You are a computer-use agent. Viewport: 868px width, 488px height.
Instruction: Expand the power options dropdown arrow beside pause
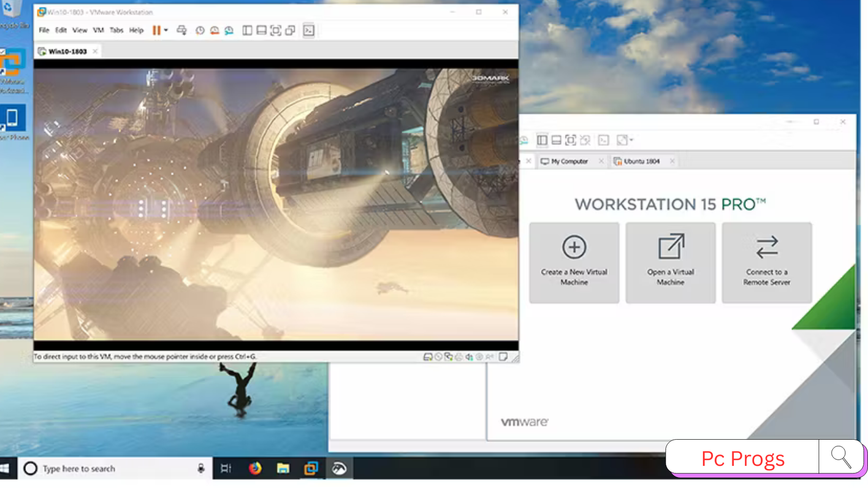(x=166, y=30)
